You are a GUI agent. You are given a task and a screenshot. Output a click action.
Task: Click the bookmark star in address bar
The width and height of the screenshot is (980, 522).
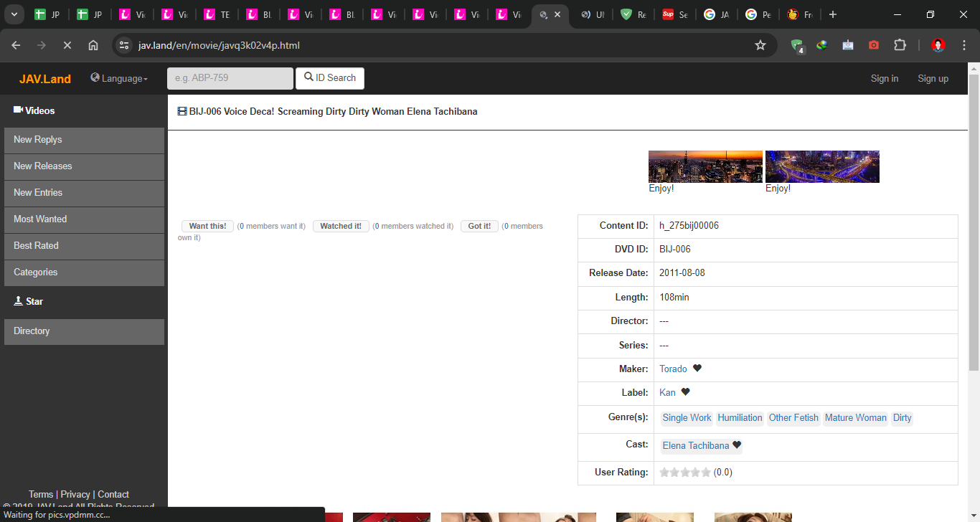click(x=760, y=45)
